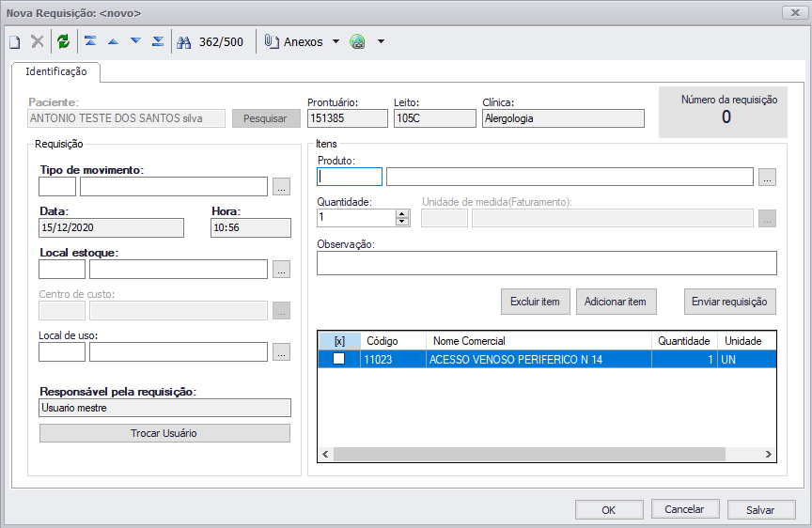Click the Clínica field

coord(563,118)
